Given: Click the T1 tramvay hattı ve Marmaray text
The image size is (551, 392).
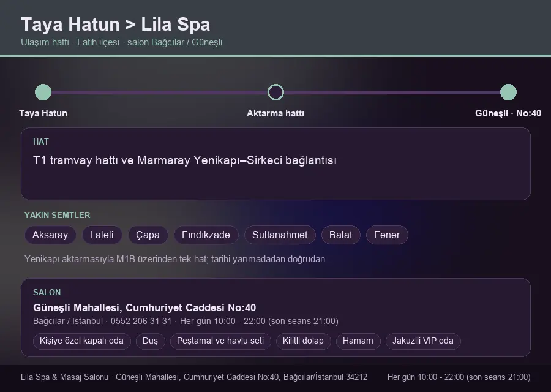Looking at the screenshot, I should coord(185,160).
